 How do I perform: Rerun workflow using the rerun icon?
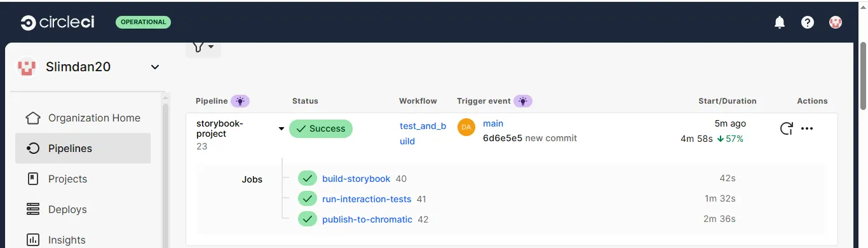click(786, 128)
